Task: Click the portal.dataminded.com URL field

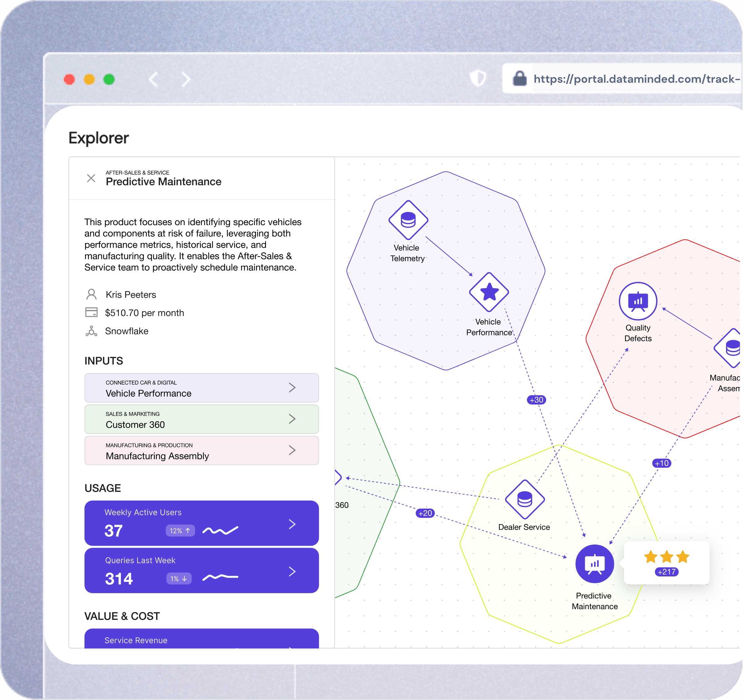Action: [635, 79]
